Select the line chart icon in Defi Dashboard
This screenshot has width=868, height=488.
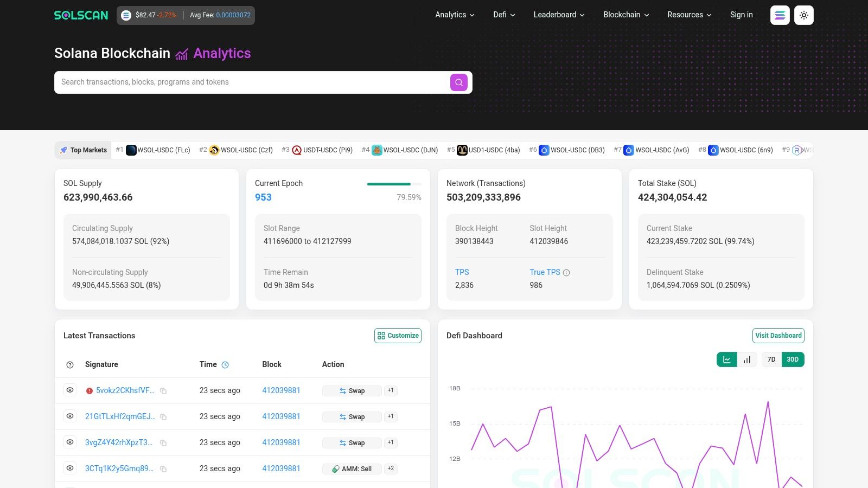[727, 359]
